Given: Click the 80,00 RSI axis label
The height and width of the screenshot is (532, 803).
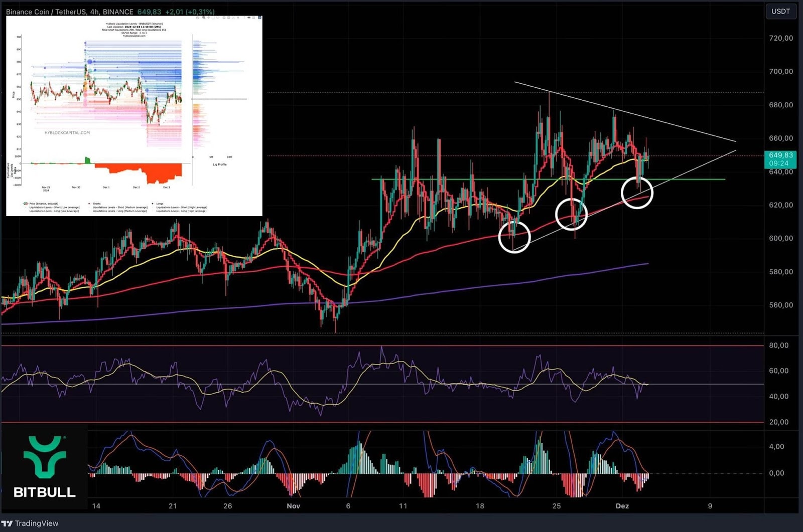Looking at the screenshot, I should [778, 345].
